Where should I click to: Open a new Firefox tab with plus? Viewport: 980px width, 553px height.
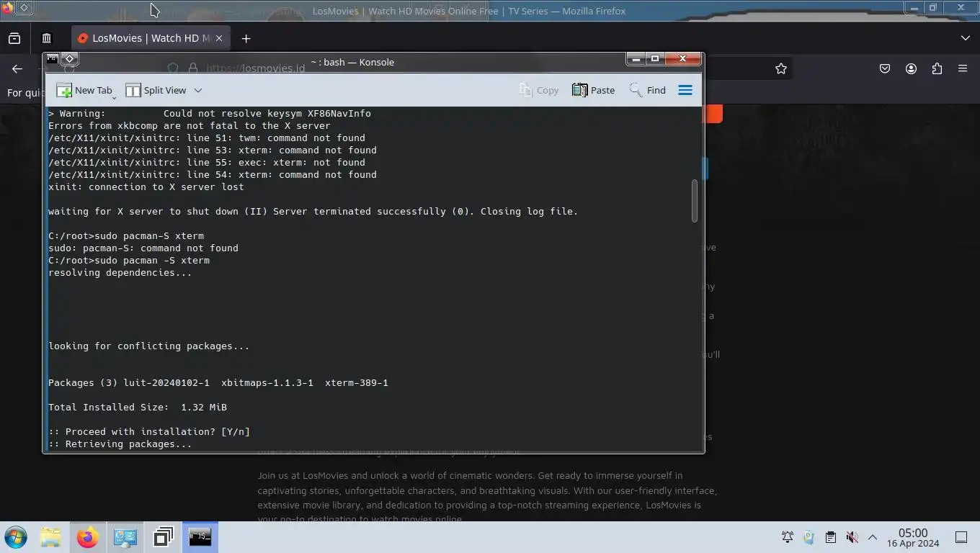click(246, 38)
